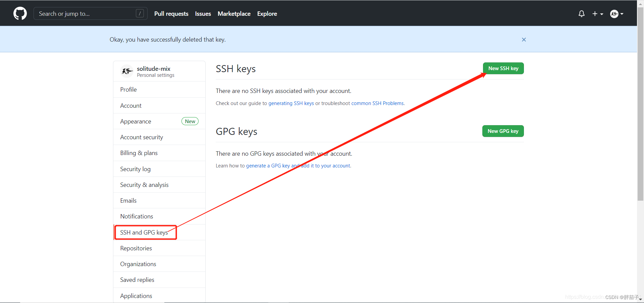Open the generating SSH keys guide link
644x303 pixels.
pos(291,103)
